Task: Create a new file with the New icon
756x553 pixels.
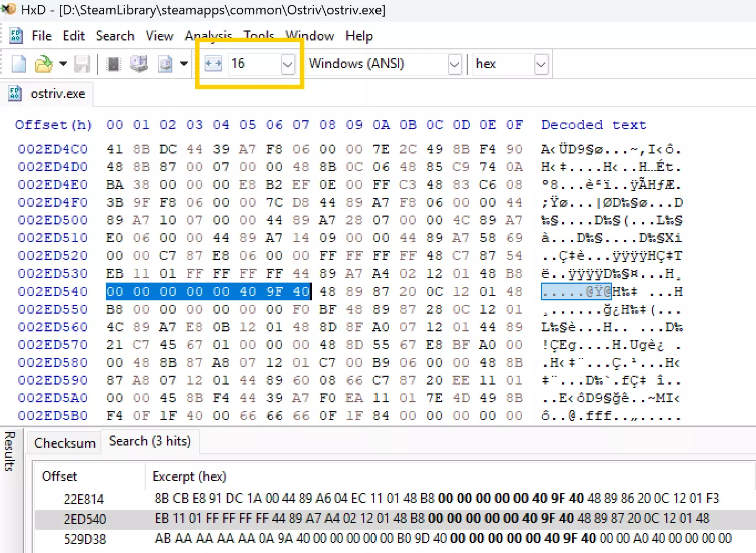Action: [x=19, y=64]
